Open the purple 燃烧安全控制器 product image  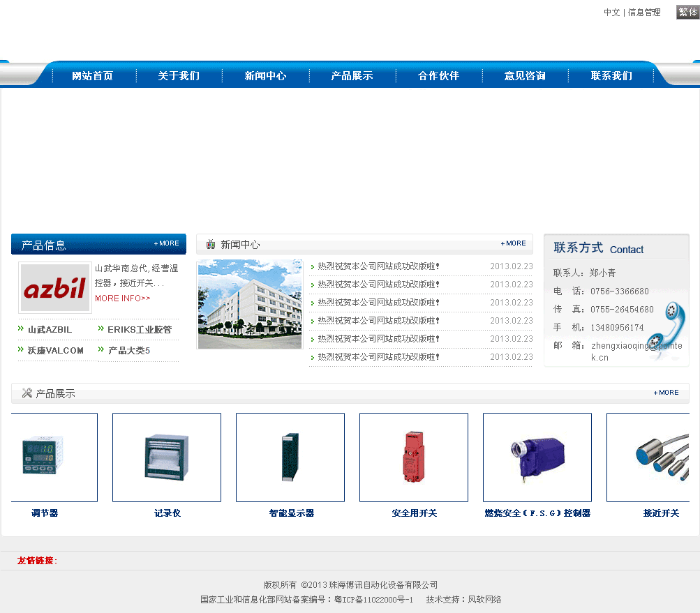click(x=537, y=457)
